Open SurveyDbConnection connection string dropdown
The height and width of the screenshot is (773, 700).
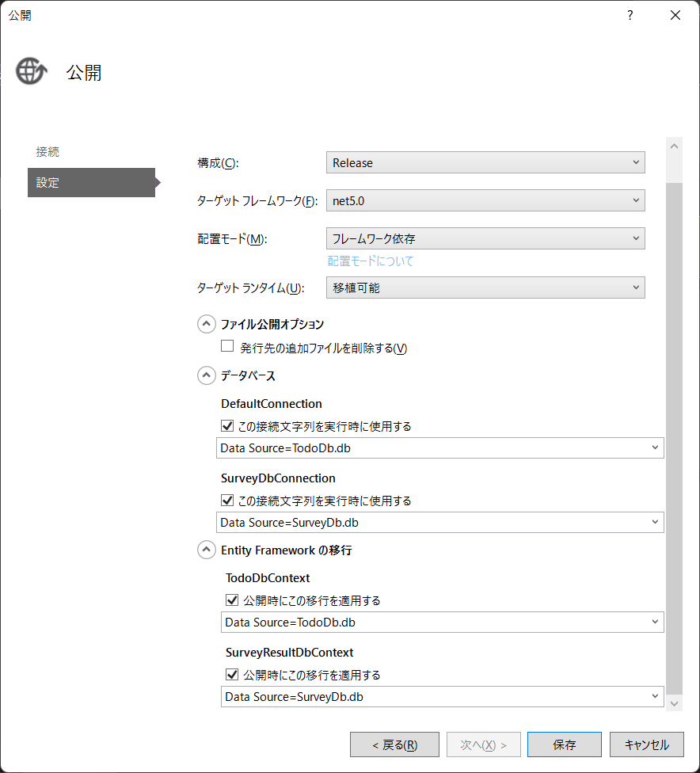tap(440, 523)
